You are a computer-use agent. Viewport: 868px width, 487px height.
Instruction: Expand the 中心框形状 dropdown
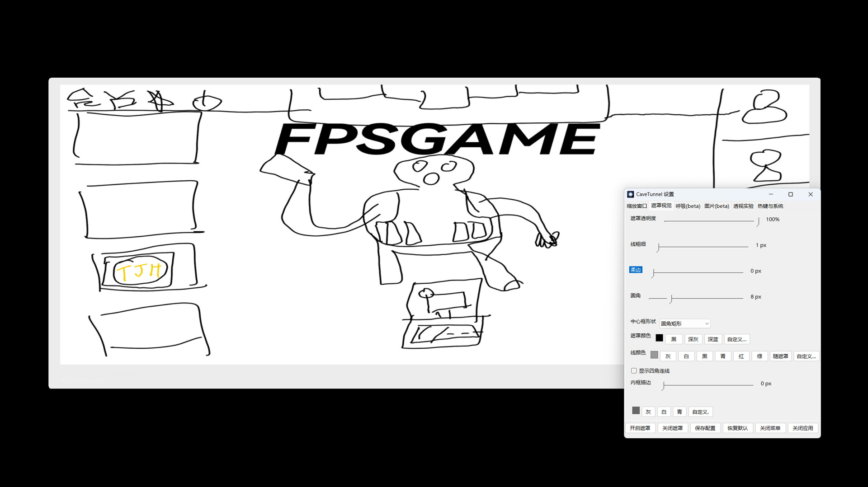(x=685, y=323)
